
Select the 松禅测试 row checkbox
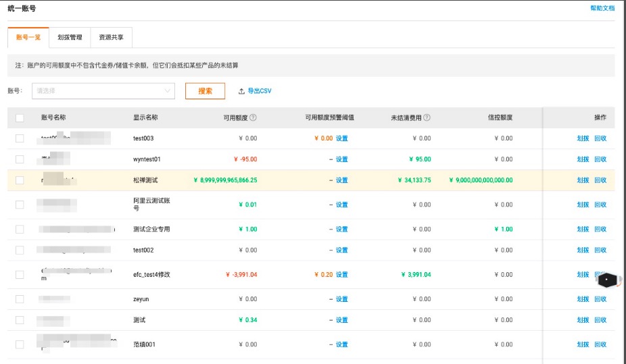[x=20, y=180]
